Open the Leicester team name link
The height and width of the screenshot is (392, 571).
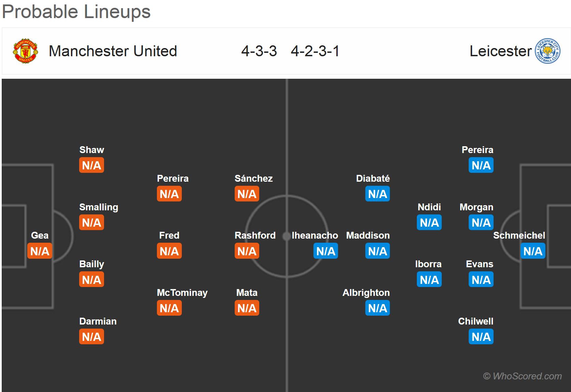(500, 51)
